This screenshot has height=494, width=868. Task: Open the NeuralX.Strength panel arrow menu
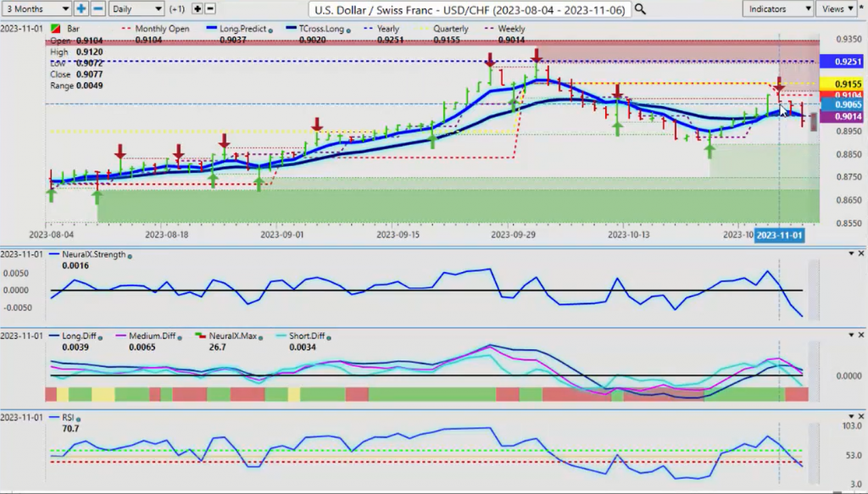pos(851,253)
